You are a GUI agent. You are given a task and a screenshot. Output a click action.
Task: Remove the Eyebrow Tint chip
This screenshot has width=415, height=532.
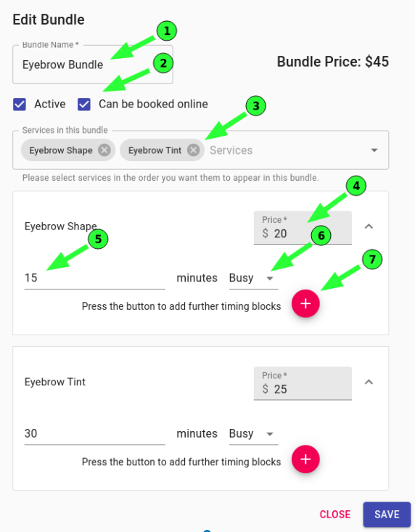(193, 150)
